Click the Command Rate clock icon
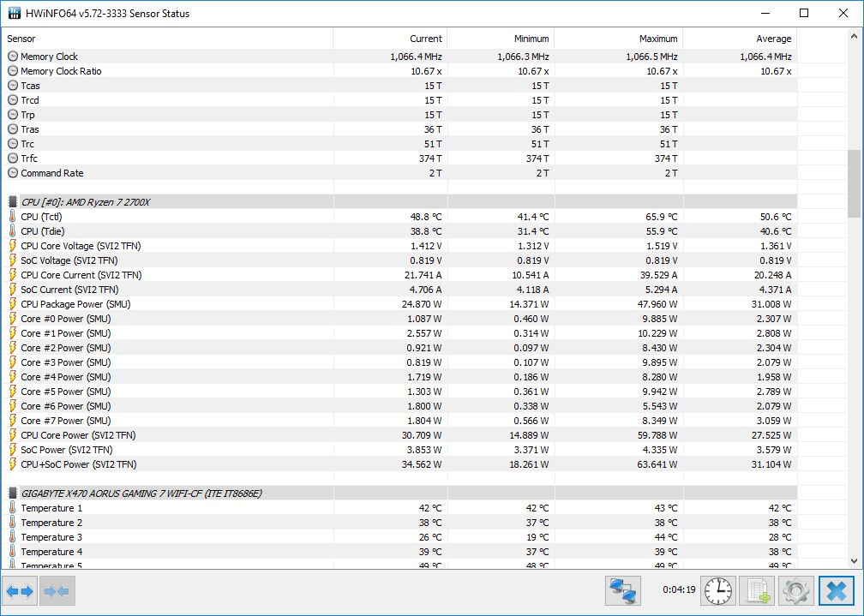The width and height of the screenshot is (864, 616). coord(13,173)
